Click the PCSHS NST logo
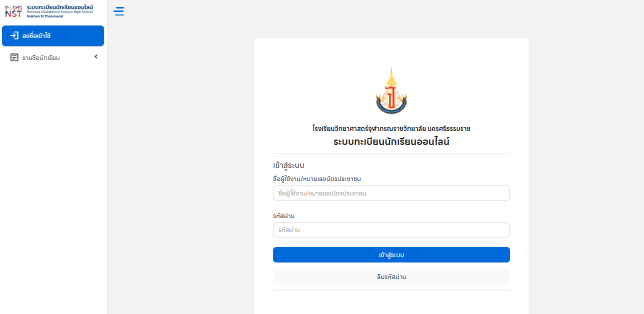The height and width of the screenshot is (314, 644). tap(13, 11)
